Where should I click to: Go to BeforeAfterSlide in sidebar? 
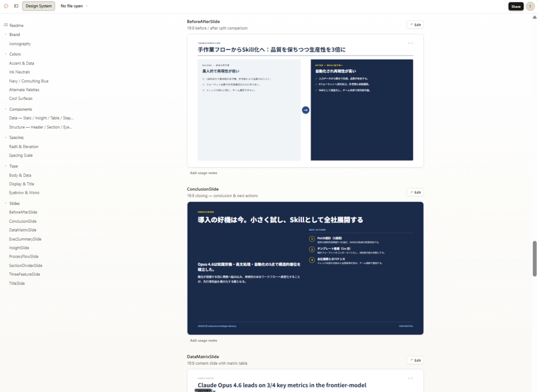pos(23,212)
